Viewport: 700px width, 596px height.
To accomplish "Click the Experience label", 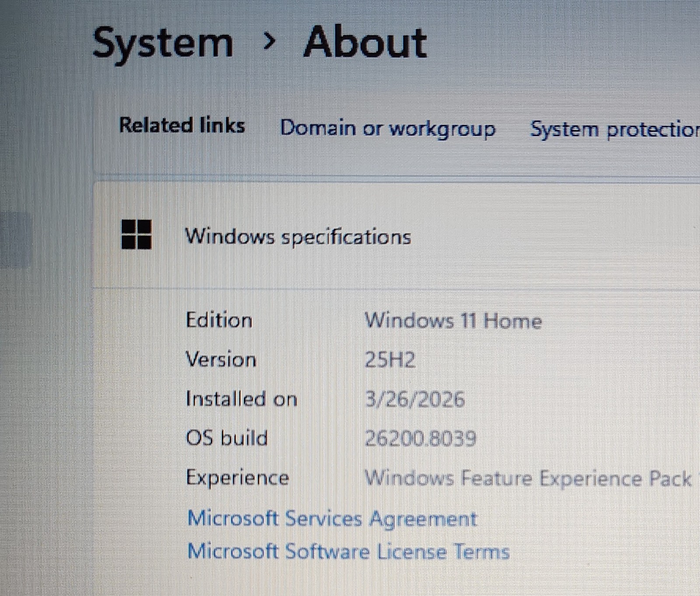I will coord(238,478).
